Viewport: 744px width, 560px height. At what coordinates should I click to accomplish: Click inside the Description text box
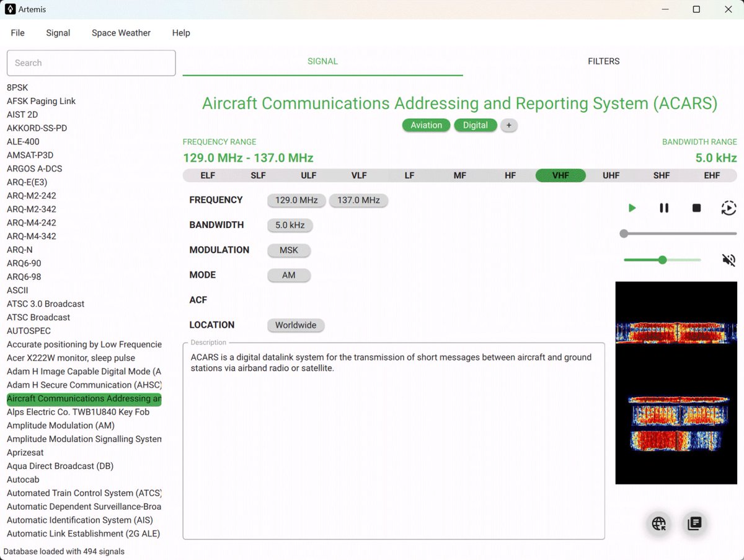pos(394,440)
